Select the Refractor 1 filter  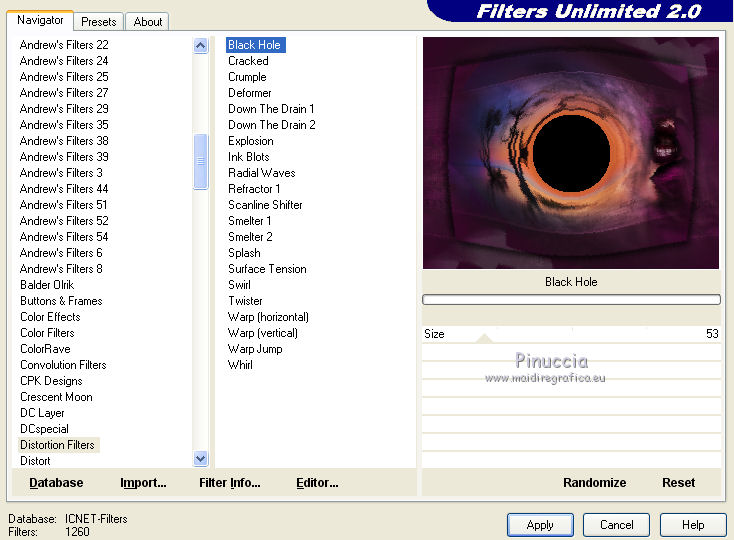tap(254, 189)
